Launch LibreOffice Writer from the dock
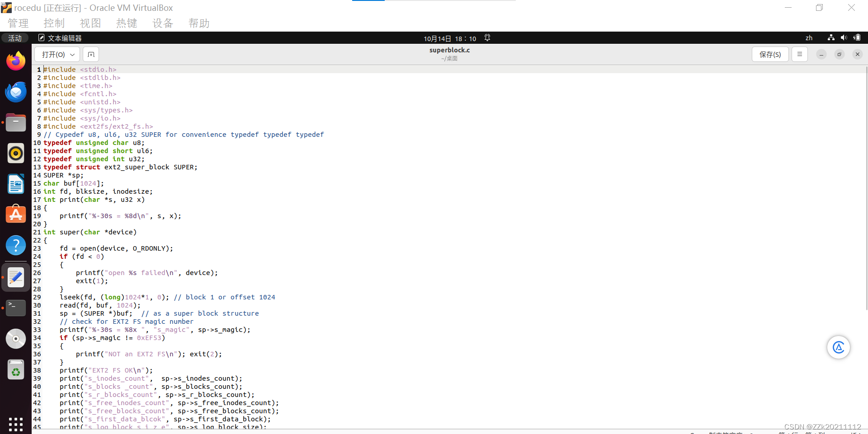This screenshot has height=434, width=868. tap(16, 184)
